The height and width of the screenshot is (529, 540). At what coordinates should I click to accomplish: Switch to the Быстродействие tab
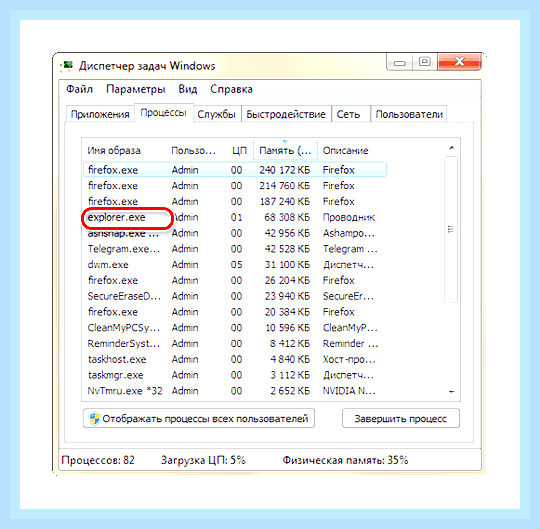(286, 114)
